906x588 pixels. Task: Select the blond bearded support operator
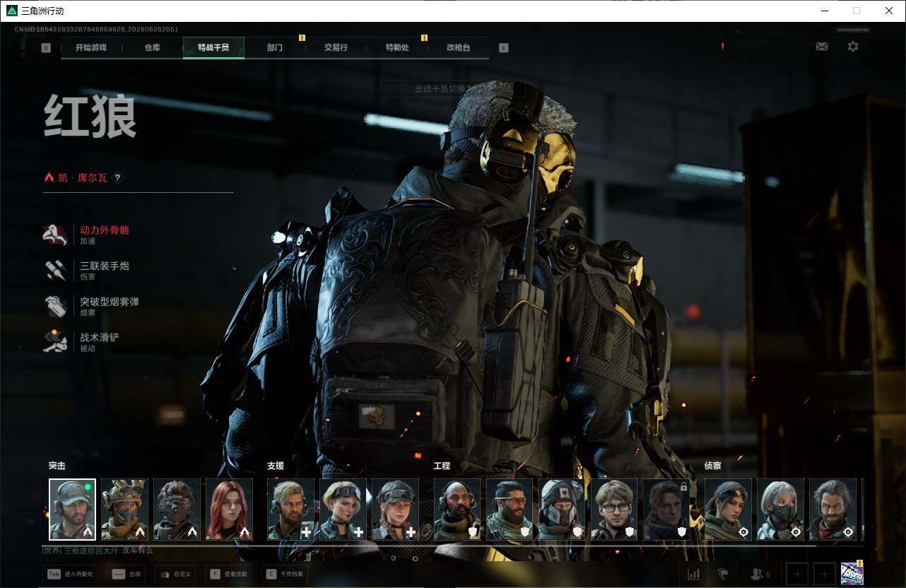(290, 510)
